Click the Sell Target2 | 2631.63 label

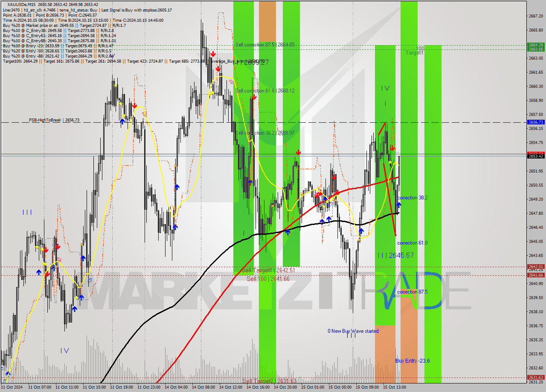click(x=269, y=380)
